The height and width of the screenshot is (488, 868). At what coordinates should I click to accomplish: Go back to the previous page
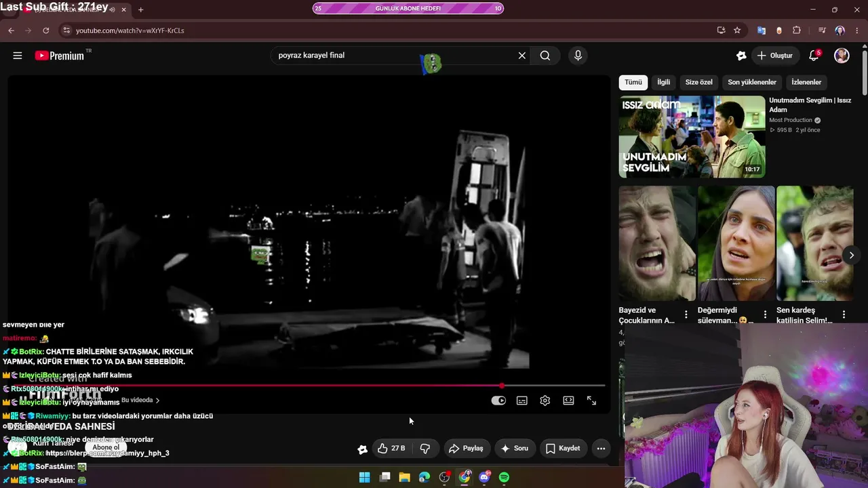[11, 30]
